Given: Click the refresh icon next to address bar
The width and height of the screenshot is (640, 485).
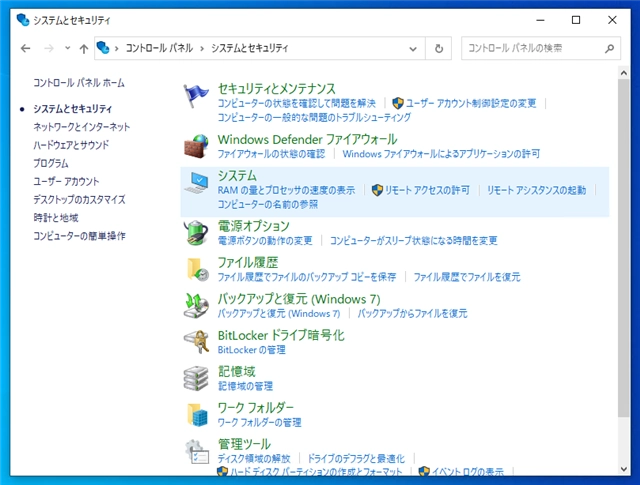Looking at the screenshot, I should point(439,49).
